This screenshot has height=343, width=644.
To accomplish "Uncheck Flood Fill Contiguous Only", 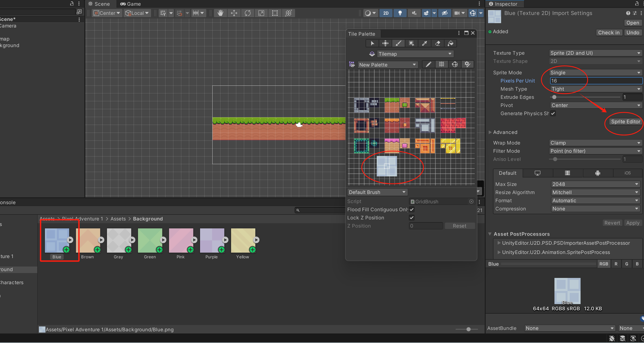I will click(412, 209).
